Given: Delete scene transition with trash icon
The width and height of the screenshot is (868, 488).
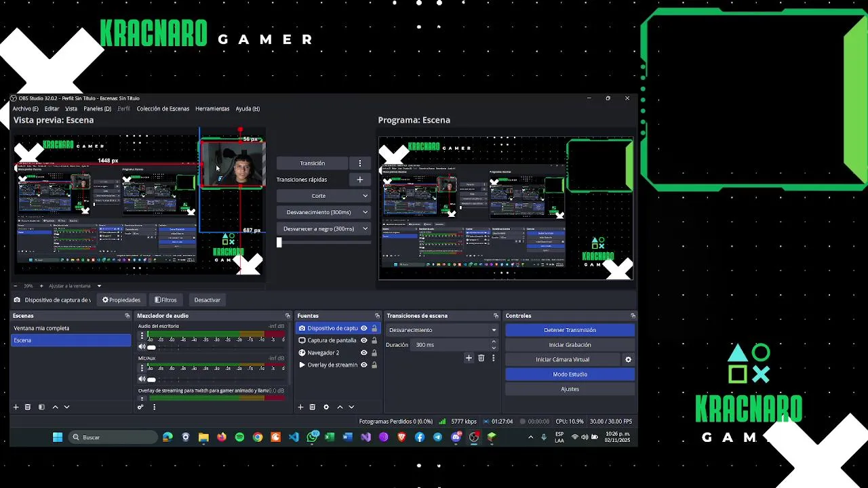Looking at the screenshot, I should tap(481, 358).
